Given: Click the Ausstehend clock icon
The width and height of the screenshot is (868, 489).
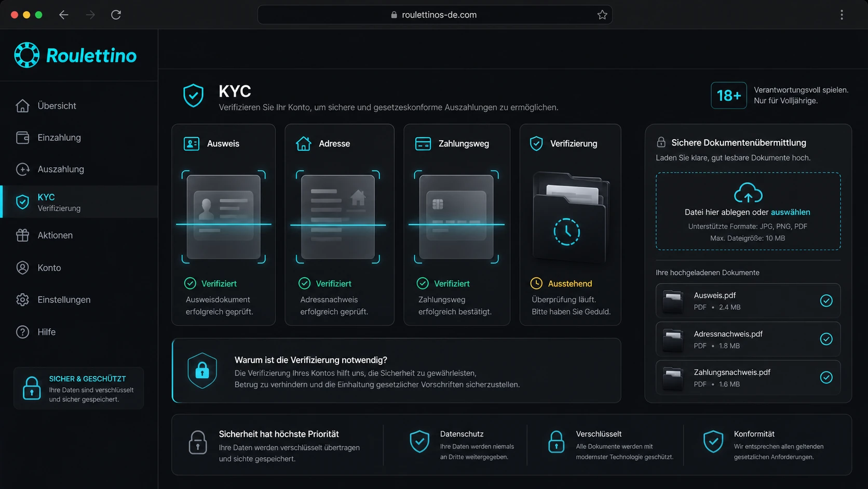Looking at the screenshot, I should [536, 283].
